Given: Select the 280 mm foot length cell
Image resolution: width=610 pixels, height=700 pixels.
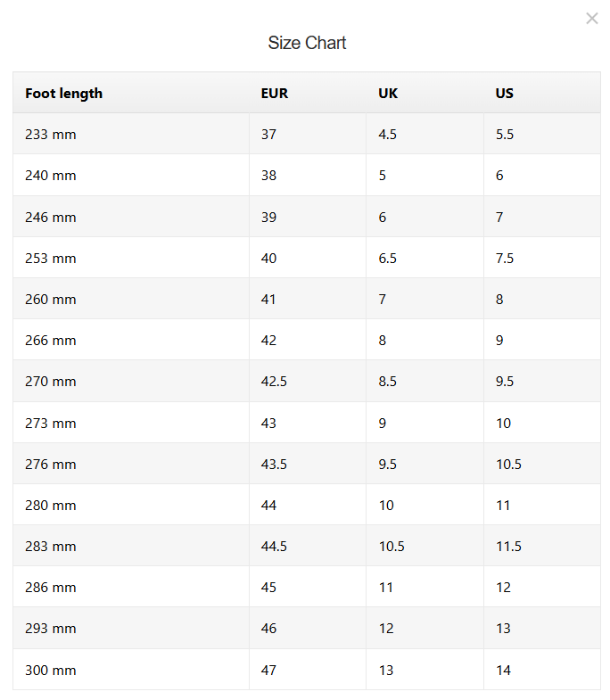Looking at the screenshot, I should click(51, 506).
